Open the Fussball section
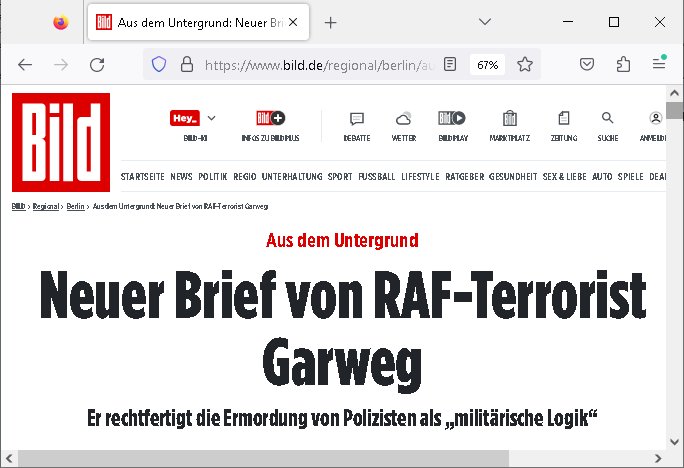Viewport: 684px width, 468px height. 376,177
